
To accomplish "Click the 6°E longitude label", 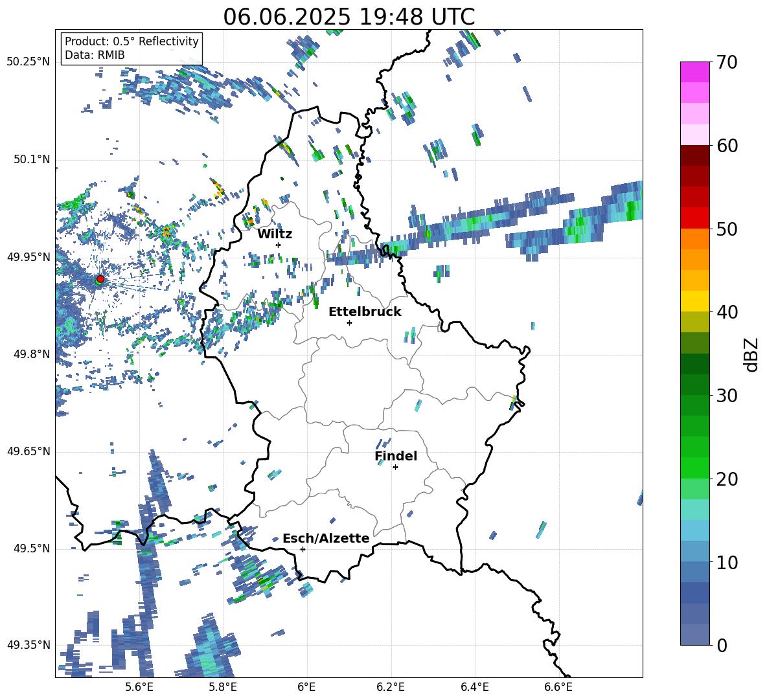I will [306, 687].
